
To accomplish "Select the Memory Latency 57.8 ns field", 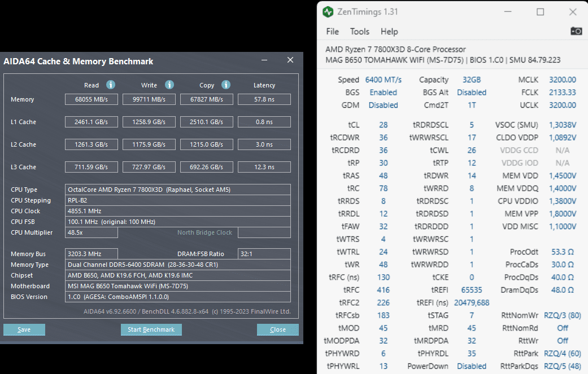I will click(264, 99).
